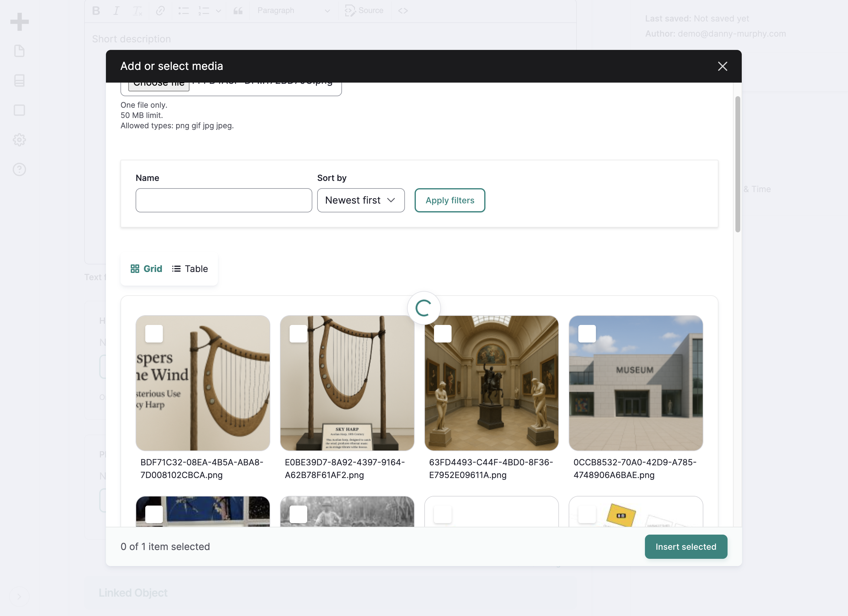This screenshot has height=616, width=848.
Task: Select the museum building exterior thumbnail
Action: 636,383
